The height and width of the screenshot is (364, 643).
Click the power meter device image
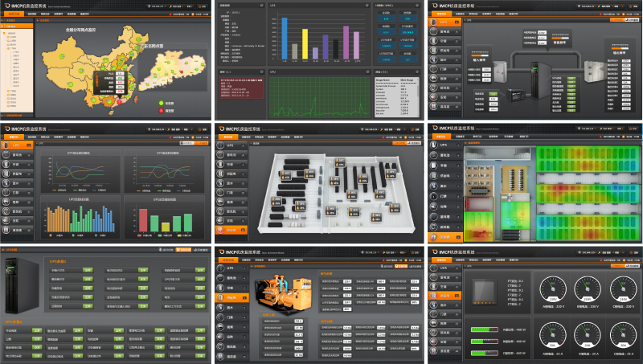[x=485, y=290]
